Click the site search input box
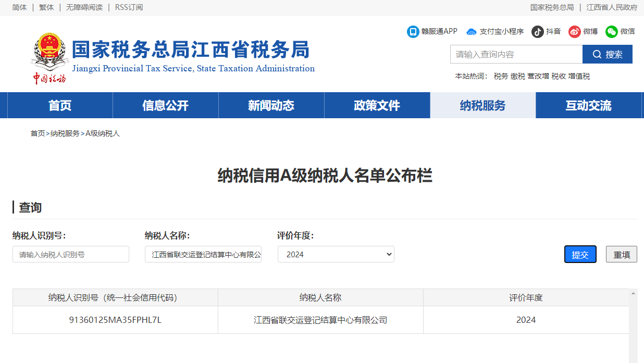Viewport: 644px width, 363px height. click(516, 54)
